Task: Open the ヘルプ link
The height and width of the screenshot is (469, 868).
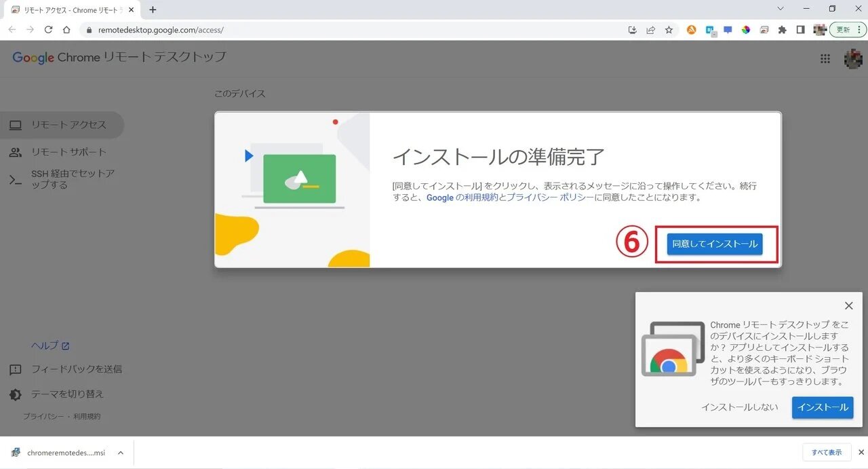Action: (50, 345)
